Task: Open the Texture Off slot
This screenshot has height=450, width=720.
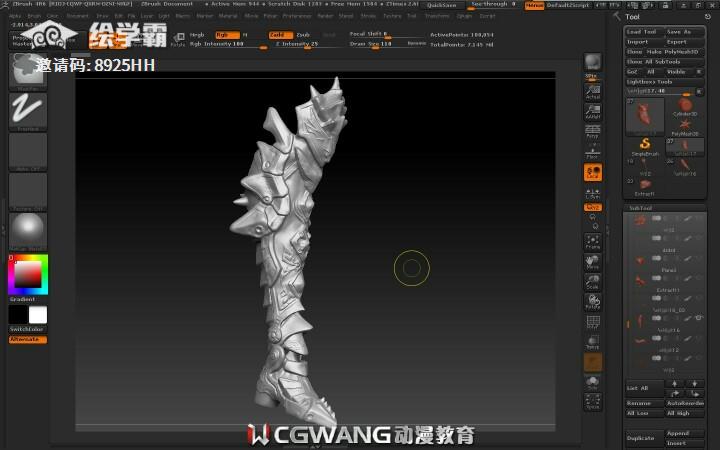Action: [28, 192]
